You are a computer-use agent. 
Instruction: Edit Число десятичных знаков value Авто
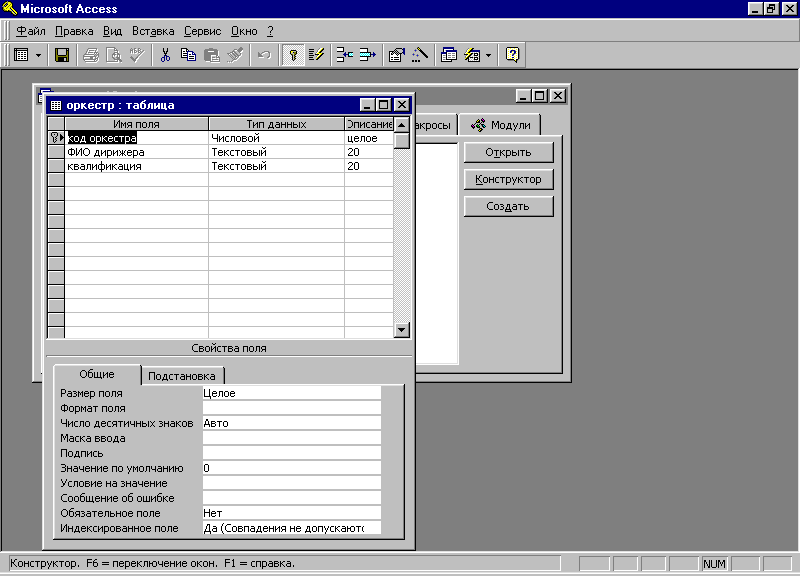[x=292, y=423]
